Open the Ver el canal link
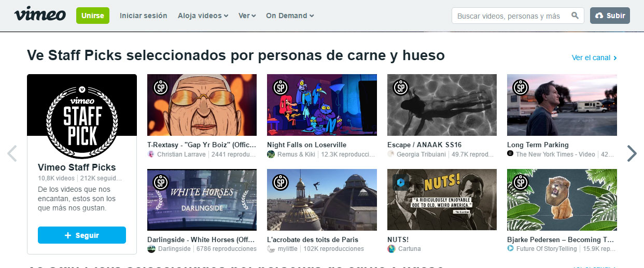The image size is (644, 268). pos(594,58)
